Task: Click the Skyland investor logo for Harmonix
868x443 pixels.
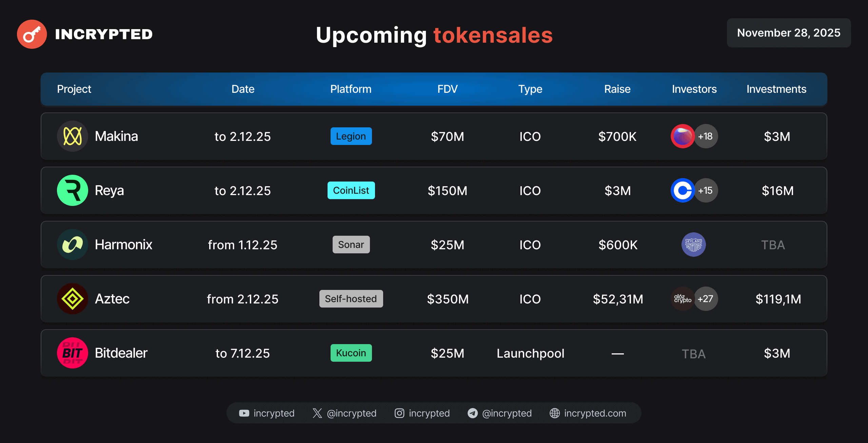Action: 693,245
